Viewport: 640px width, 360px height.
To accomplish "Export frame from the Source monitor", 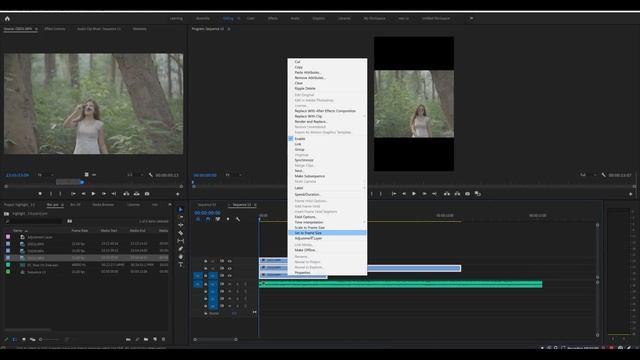I will 147,194.
